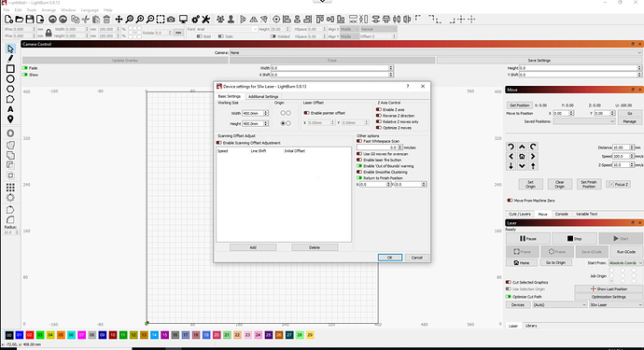The image size is (644, 350).
Task: Open the 50w Laser device dropdown
Action: click(616, 305)
